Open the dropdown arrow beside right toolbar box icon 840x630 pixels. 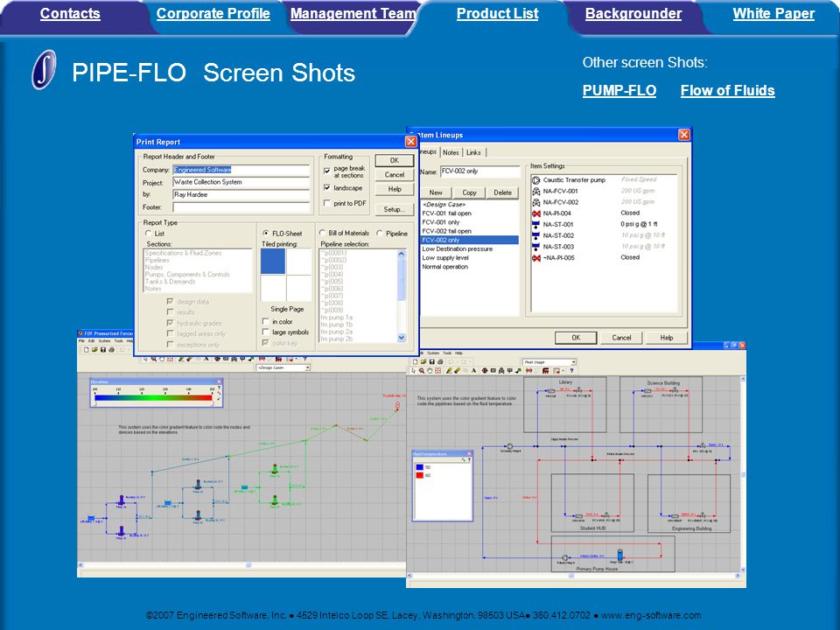[563, 371]
